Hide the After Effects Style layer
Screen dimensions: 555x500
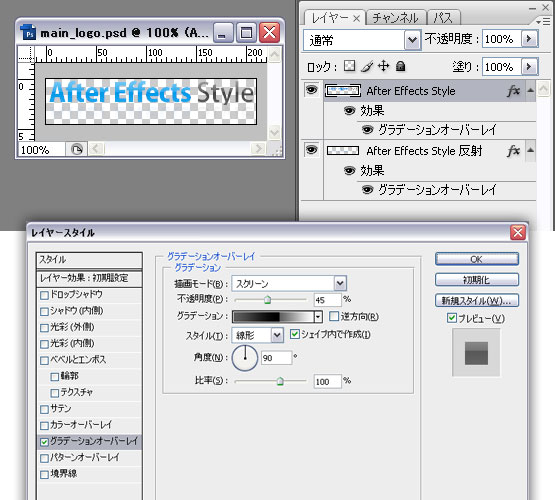pos(311,90)
